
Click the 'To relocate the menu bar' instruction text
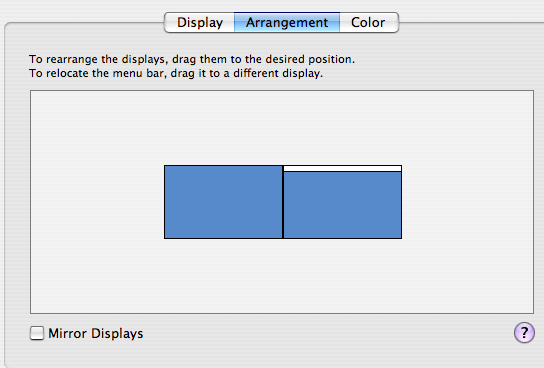[x=176, y=74]
